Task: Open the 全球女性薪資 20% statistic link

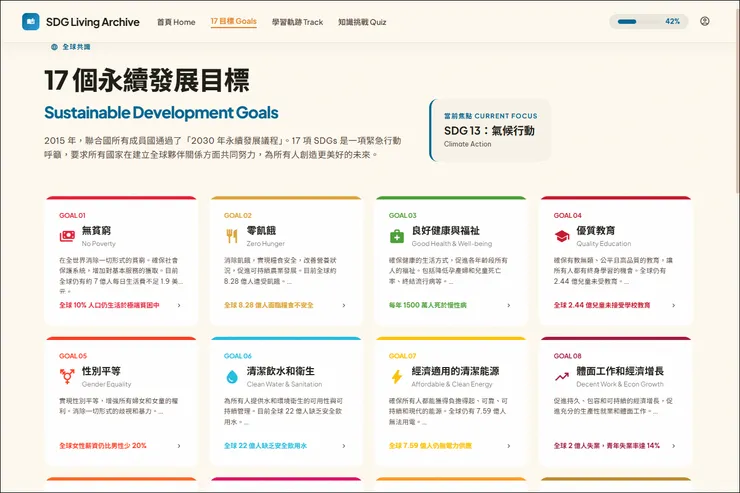Action: click(103, 446)
